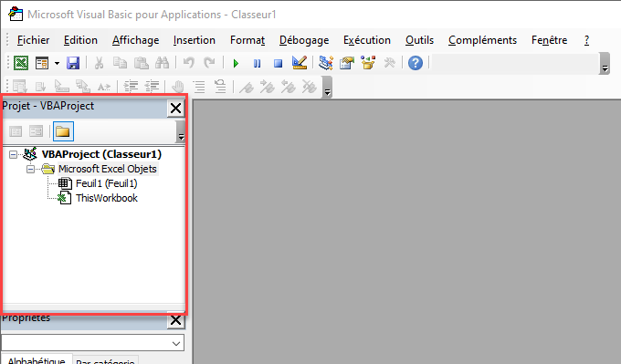Screen dimensions: 621x364
Task: Toggle Breakpoint with the hand icon
Action: point(178,87)
